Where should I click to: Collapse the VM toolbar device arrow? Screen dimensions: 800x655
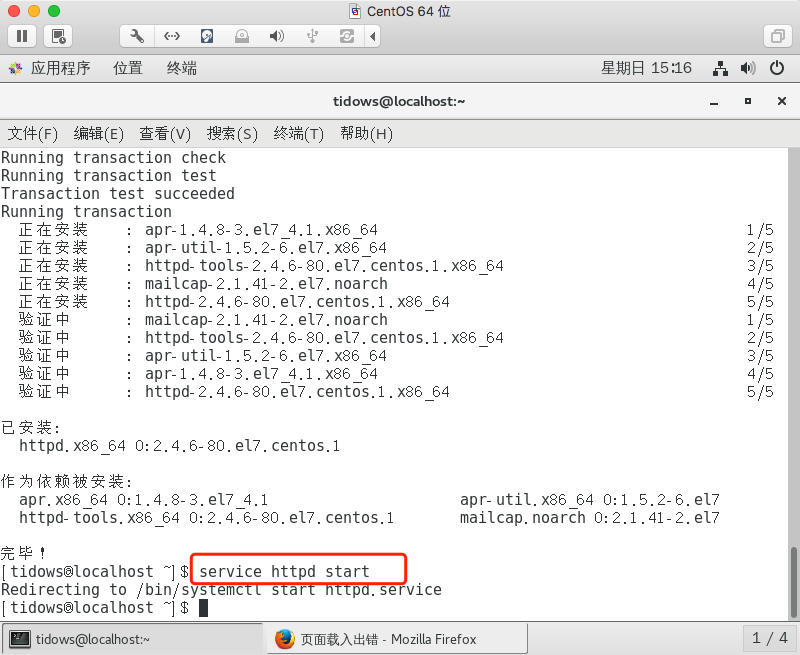coord(373,36)
